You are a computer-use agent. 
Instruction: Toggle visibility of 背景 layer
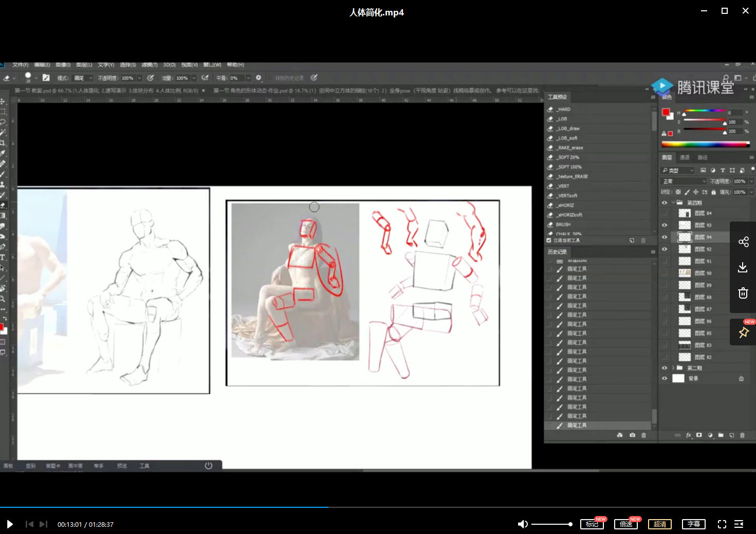pos(665,378)
